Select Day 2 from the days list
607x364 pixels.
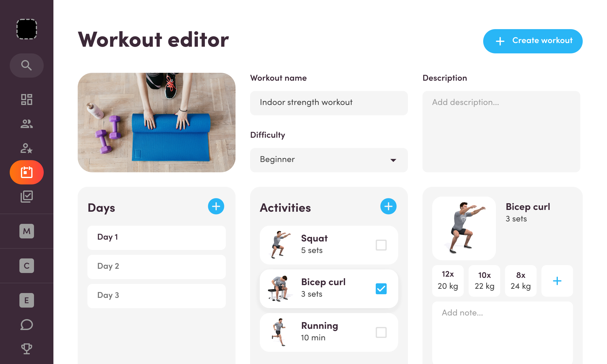tap(157, 266)
